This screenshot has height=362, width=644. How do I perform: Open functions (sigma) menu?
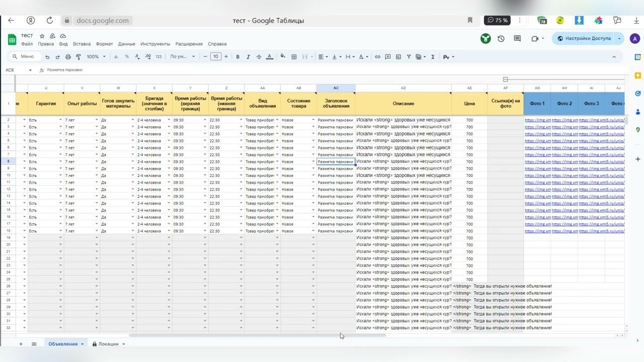(433, 57)
